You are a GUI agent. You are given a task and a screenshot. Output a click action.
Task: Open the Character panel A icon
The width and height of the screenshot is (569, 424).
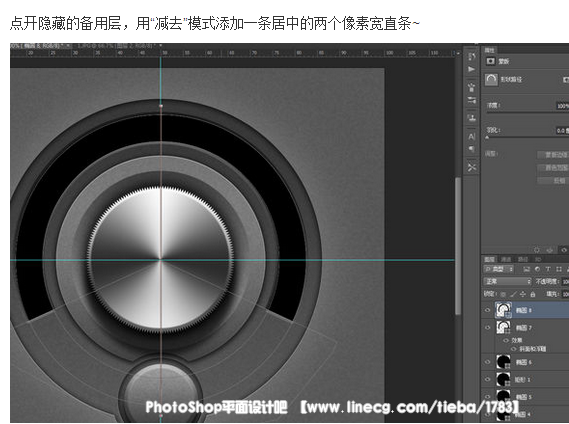(x=471, y=137)
